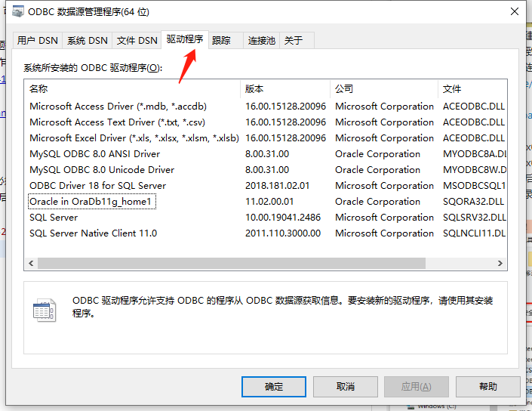Select MySQL ODBC 8.0 Unicode Driver row
532x411 pixels.
(102, 170)
